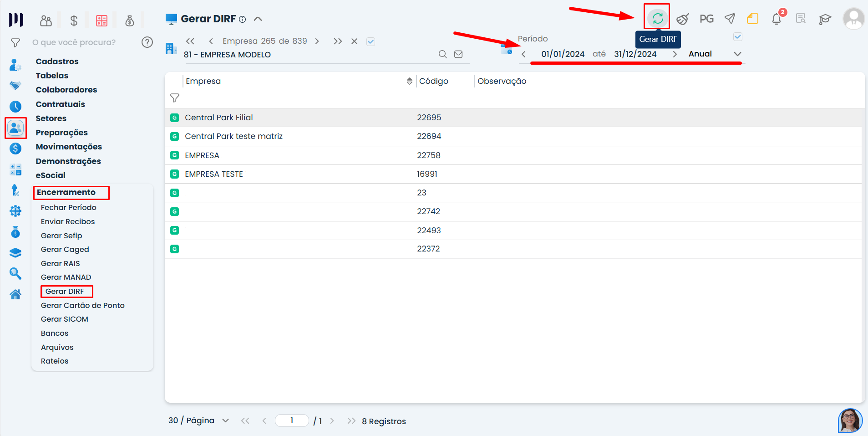Open the Anual period type dropdown
The width and height of the screenshot is (868, 436).
coord(715,54)
